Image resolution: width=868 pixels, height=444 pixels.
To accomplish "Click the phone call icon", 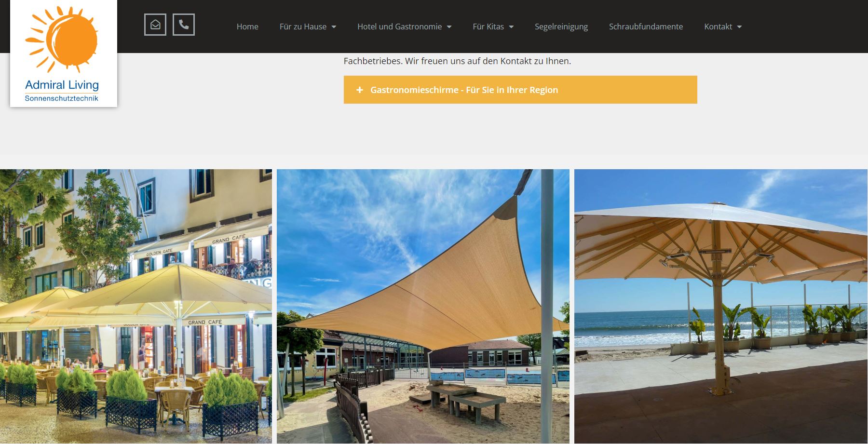I will point(184,25).
